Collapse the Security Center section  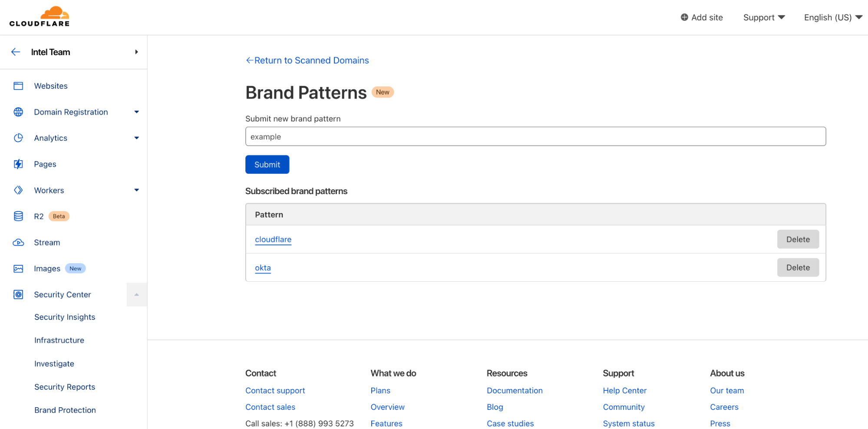pos(136,295)
